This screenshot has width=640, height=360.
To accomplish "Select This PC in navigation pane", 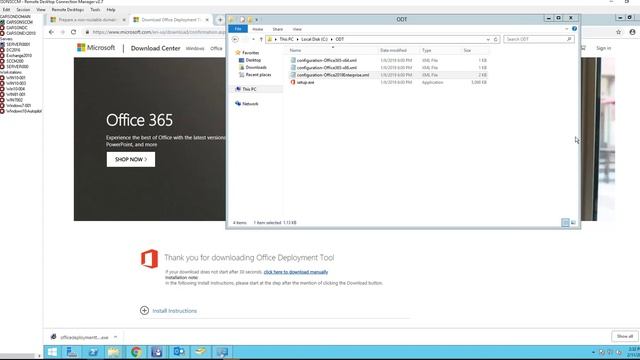I will tap(249, 89).
